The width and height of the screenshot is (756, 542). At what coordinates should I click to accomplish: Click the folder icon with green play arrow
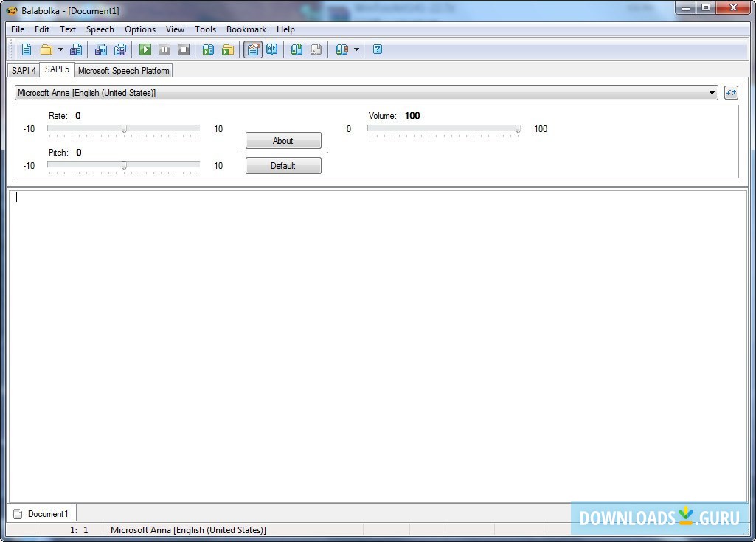coord(228,49)
